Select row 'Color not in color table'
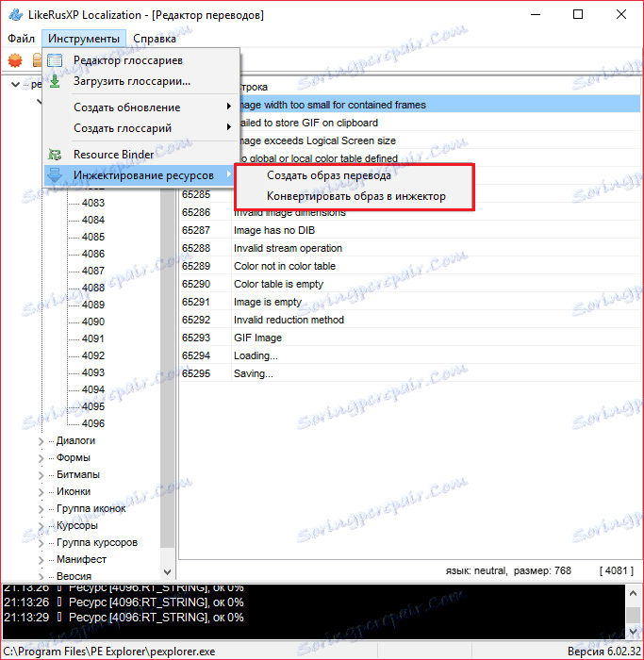The width and height of the screenshot is (644, 660). pyautogui.click(x=410, y=266)
